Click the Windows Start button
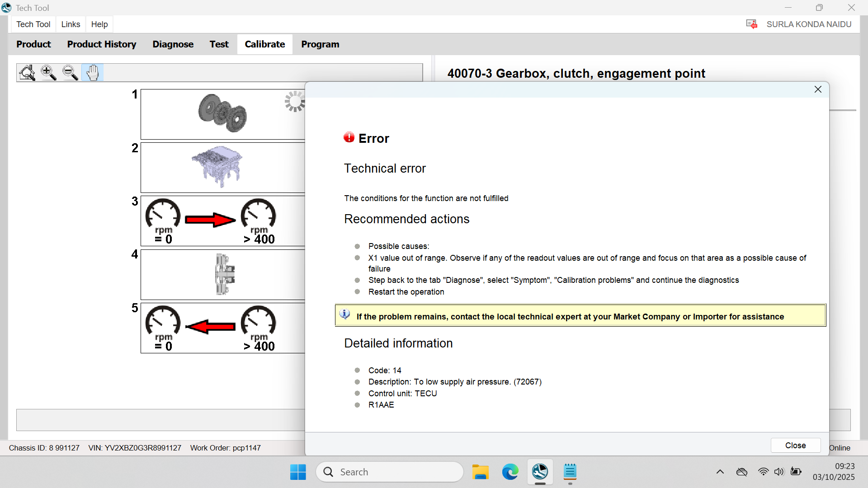 click(298, 472)
